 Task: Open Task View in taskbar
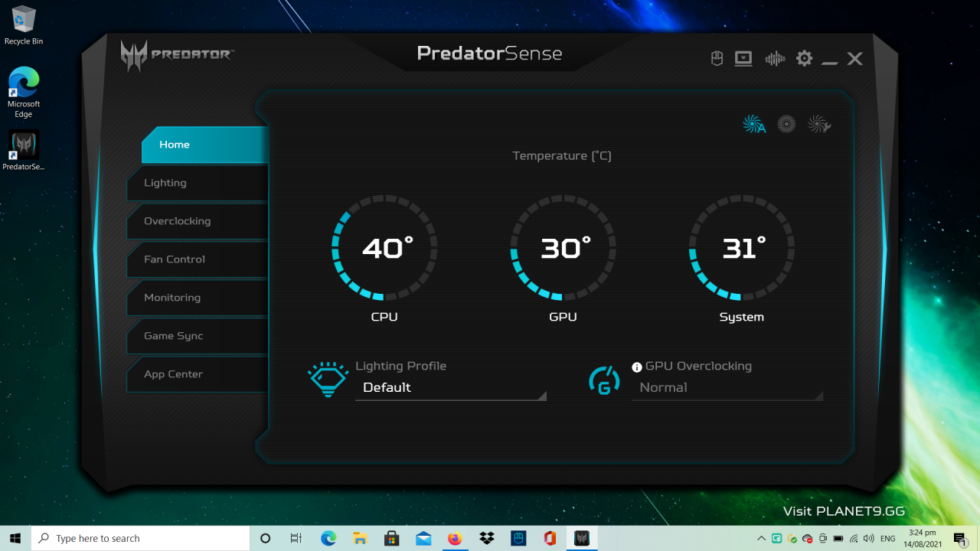[296, 539]
